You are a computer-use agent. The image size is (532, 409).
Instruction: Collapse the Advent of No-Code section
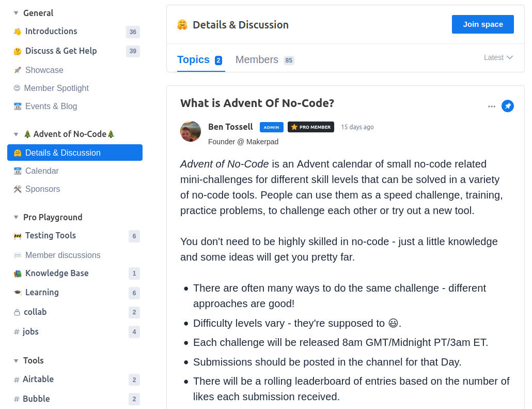coord(16,134)
